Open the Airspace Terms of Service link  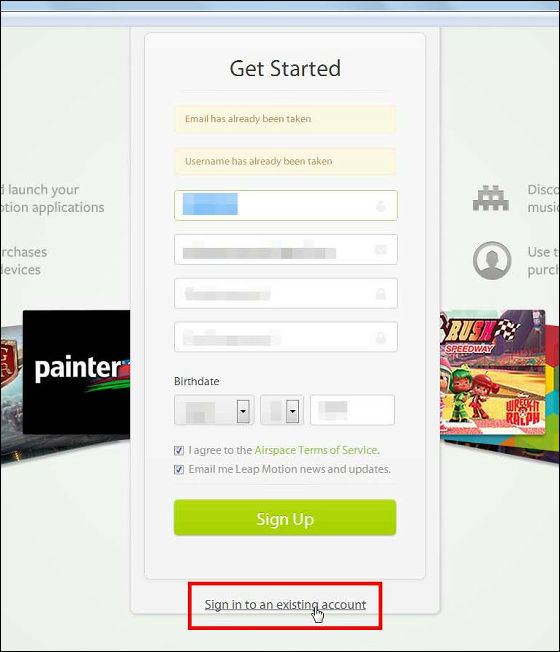pos(316,450)
